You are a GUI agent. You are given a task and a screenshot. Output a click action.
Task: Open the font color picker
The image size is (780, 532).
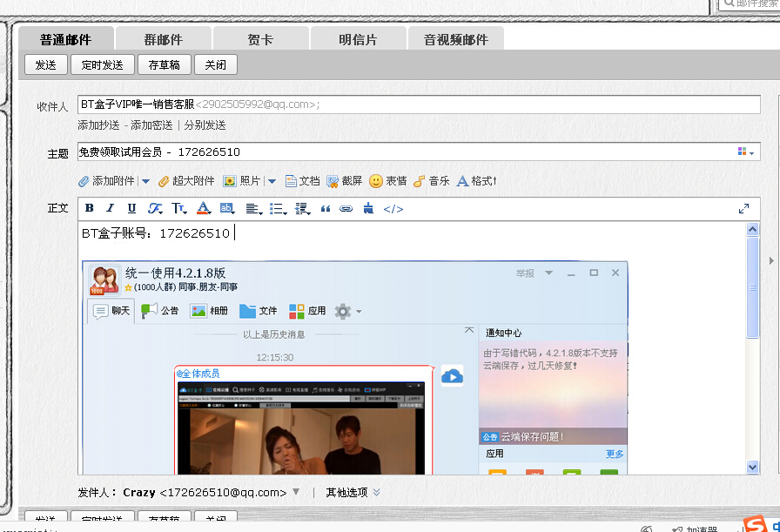(204, 209)
